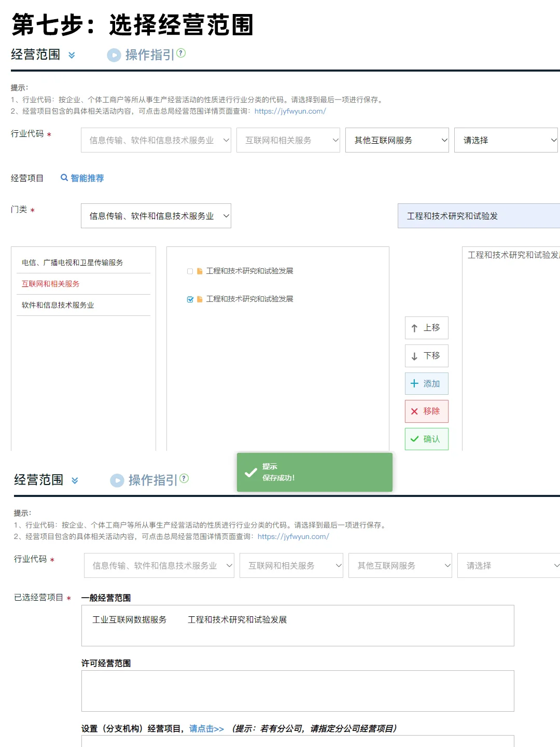Viewport: 560px width, 747px height.
Task: Click the 请点击>> branch setup link
Action: [x=206, y=728]
